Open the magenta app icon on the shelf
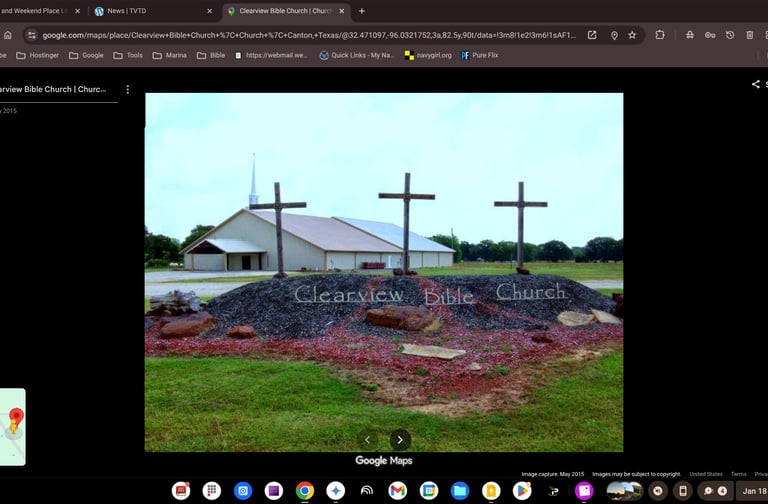The image size is (768, 504). [584, 490]
